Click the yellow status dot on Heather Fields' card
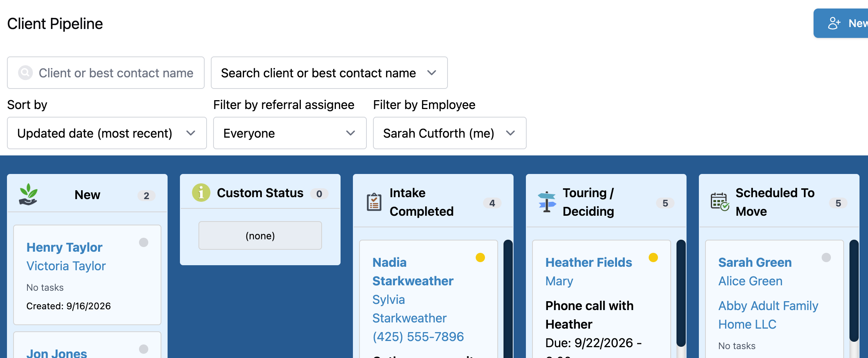 [x=653, y=257]
